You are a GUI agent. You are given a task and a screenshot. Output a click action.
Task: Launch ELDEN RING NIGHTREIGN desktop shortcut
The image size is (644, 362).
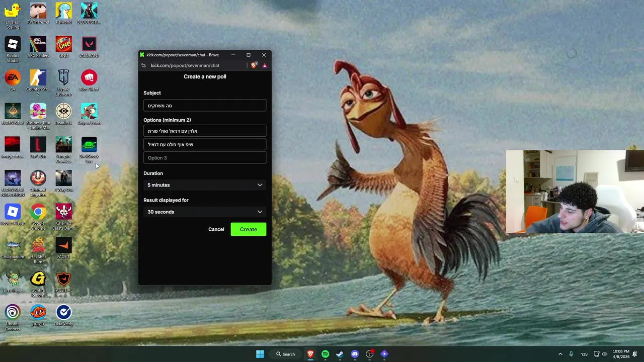click(13, 184)
